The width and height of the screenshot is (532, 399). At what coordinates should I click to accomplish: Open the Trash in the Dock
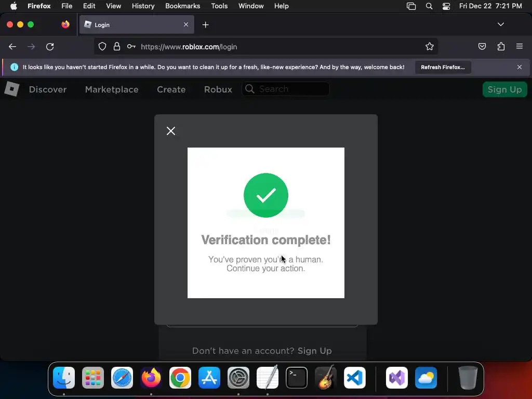pyautogui.click(x=468, y=378)
